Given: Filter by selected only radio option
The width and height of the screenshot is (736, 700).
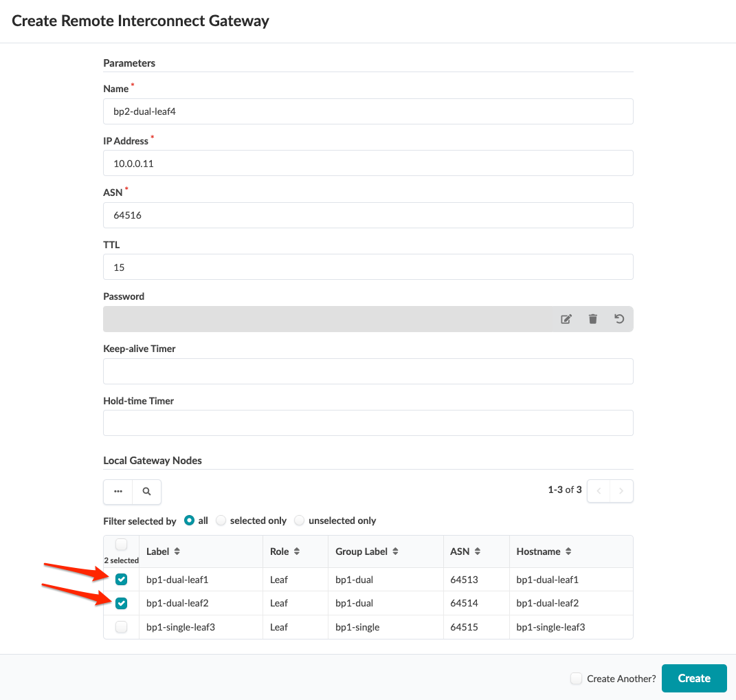Looking at the screenshot, I should click(x=221, y=521).
